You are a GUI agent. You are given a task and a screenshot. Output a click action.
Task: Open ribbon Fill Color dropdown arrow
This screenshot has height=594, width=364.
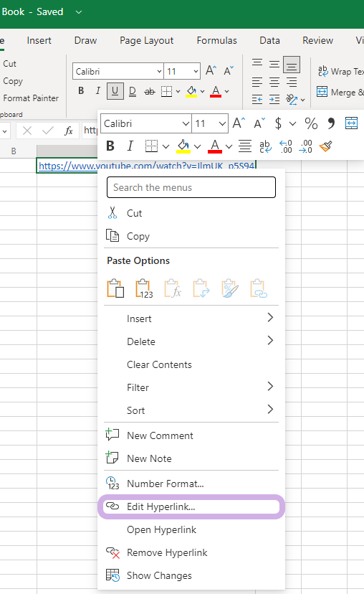[x=203, y=92]
